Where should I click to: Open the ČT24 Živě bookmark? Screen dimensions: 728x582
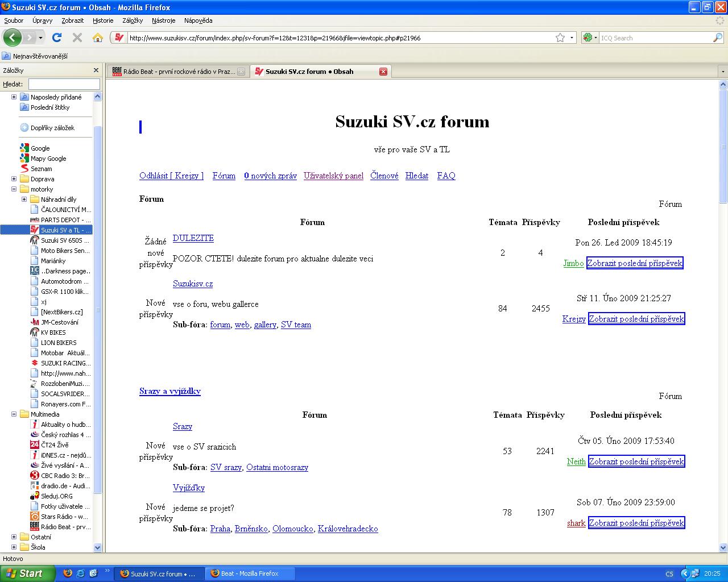[49, 445]
